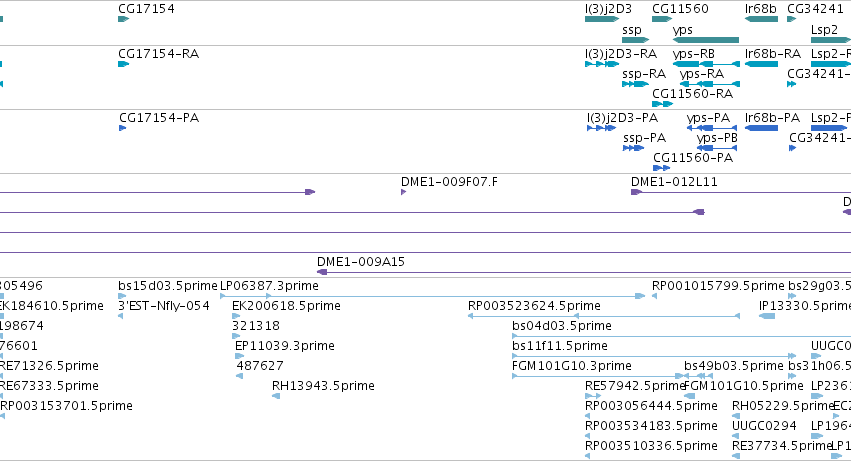Select the CG11560 gene glyph

(x=662, y=19)
